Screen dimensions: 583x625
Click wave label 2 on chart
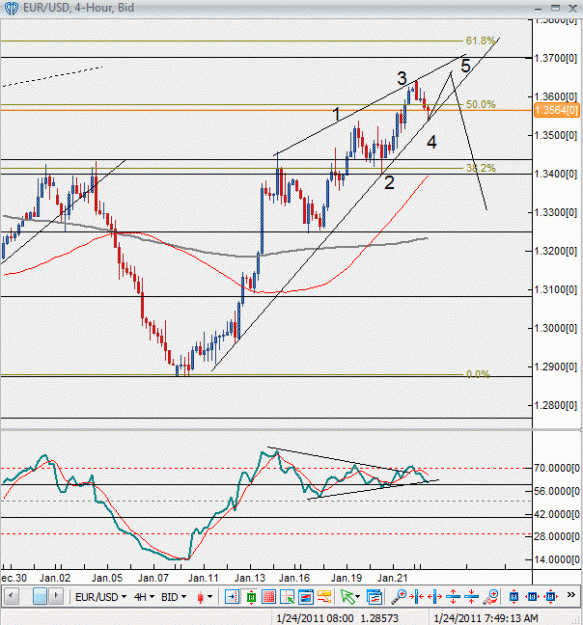tap(389, 183)
